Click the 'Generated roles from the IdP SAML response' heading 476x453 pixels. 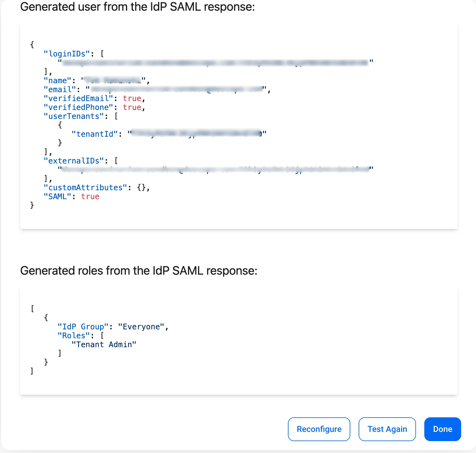(x=139, y=271)
